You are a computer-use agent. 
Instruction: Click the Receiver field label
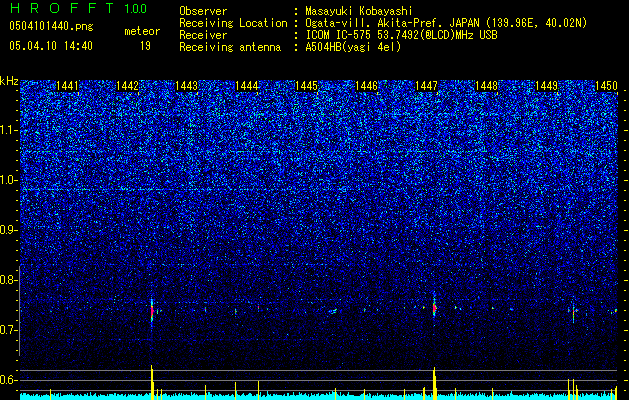pos(203,35)
